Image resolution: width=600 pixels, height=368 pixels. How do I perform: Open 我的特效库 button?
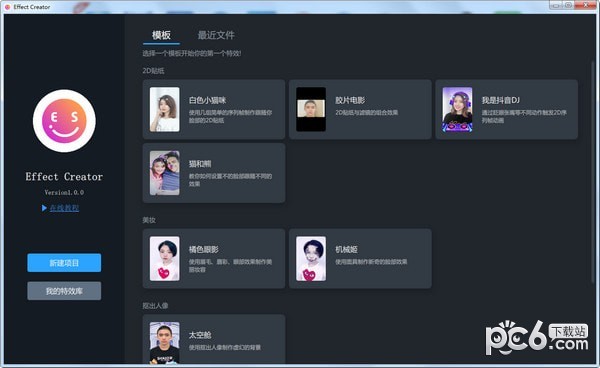click(64, 291)
